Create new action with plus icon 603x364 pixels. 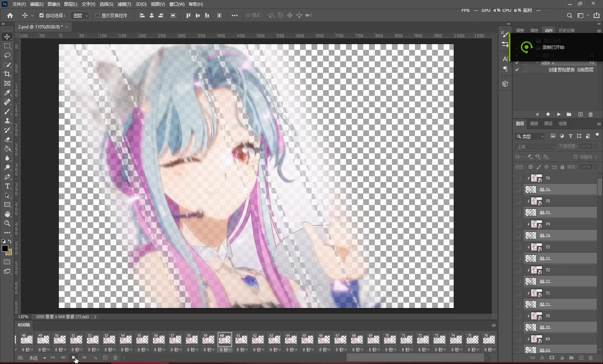click(x=580, y=115)
